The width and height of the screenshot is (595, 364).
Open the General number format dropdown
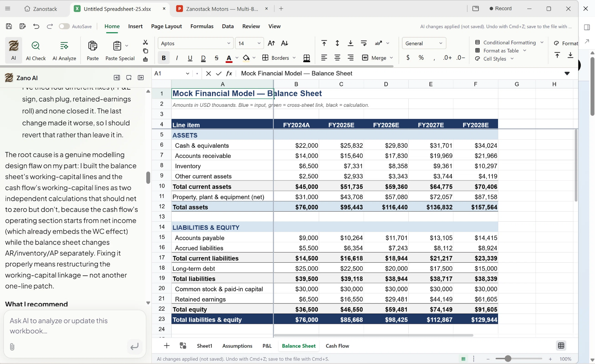424,43
